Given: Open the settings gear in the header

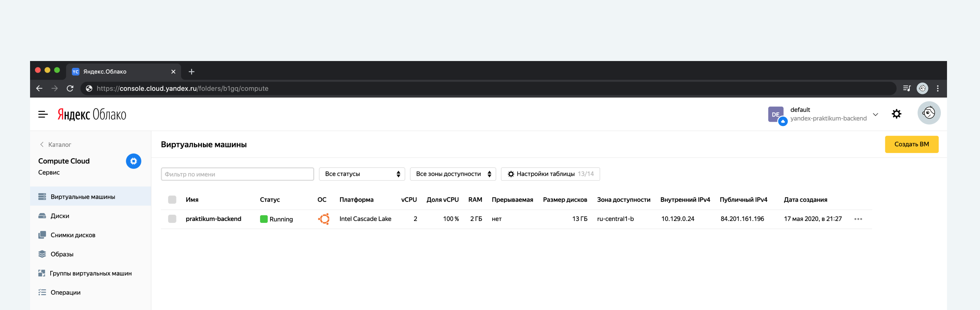Looking at the screenshot, I should pos(896,114).
